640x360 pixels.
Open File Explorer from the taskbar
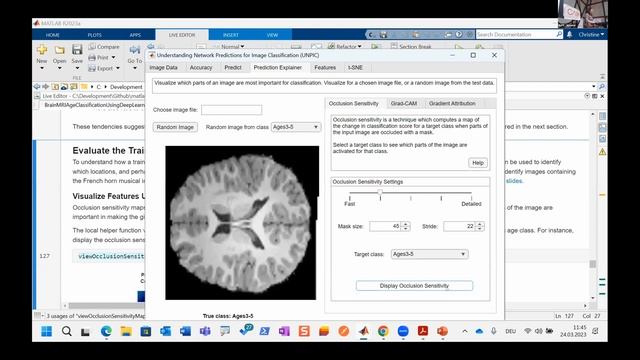(126, 331)
